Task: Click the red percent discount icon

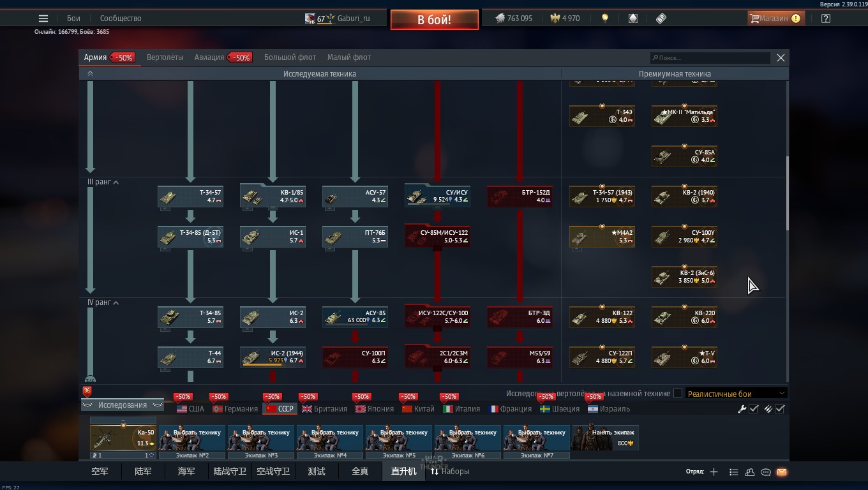Action: (x=87, y=391)
